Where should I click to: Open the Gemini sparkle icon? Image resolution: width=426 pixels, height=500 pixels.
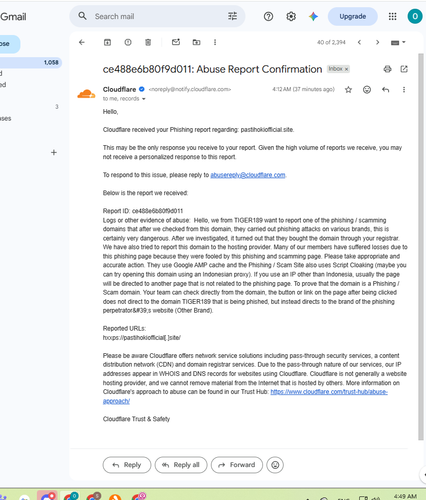(313, 16)
